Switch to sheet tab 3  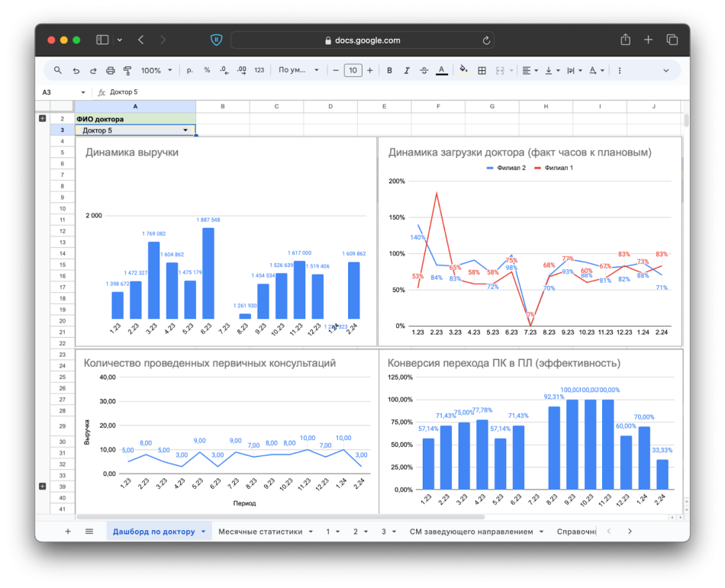[384, 532]
